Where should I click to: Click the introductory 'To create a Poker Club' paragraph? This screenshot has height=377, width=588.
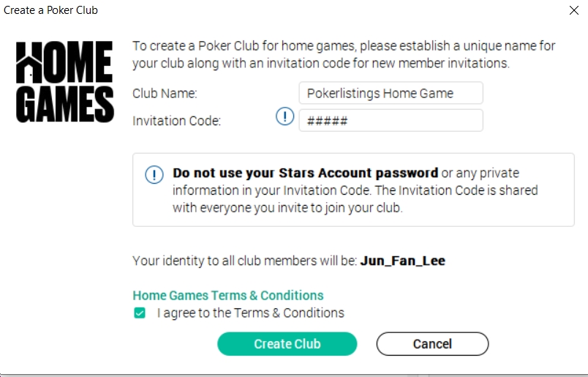(344, 54)
